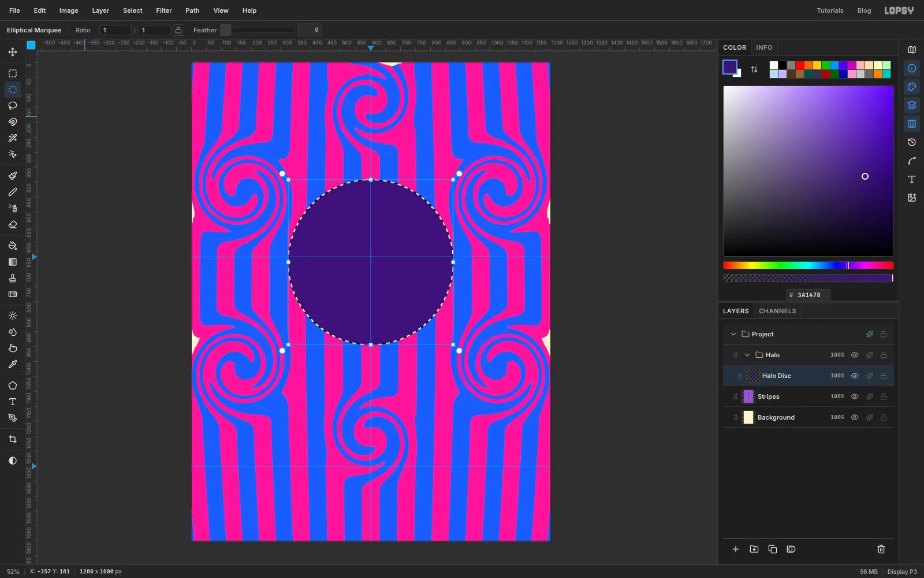Select the Eyedropper tool
Image resolution: width=924 pixels, height=578 pixels.
(13, 364)
